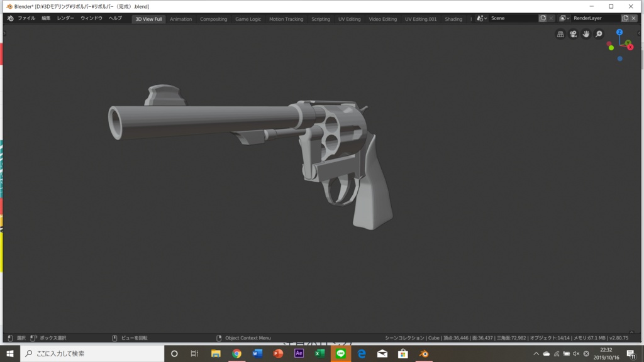Open File Explorer from the taskbar
Image resolution: width=644 pixels, height=362 pixels.
click(216, 353)
